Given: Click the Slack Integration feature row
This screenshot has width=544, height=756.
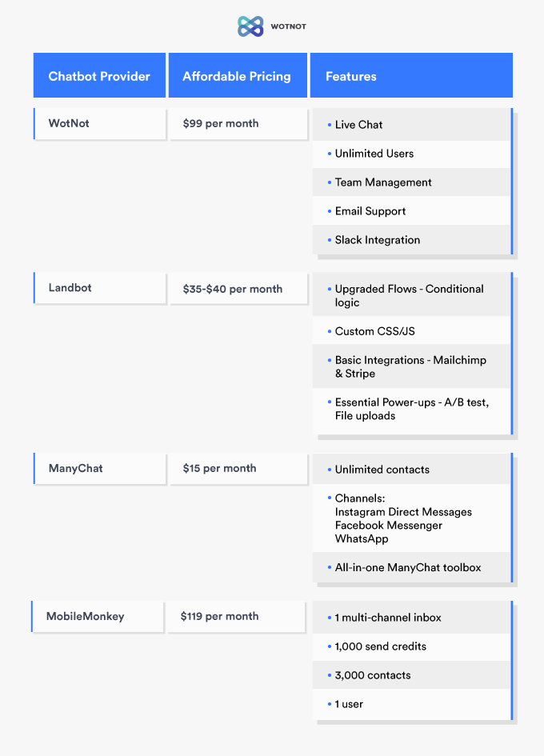Looking at the screenshot, I should tap(411, 240).
